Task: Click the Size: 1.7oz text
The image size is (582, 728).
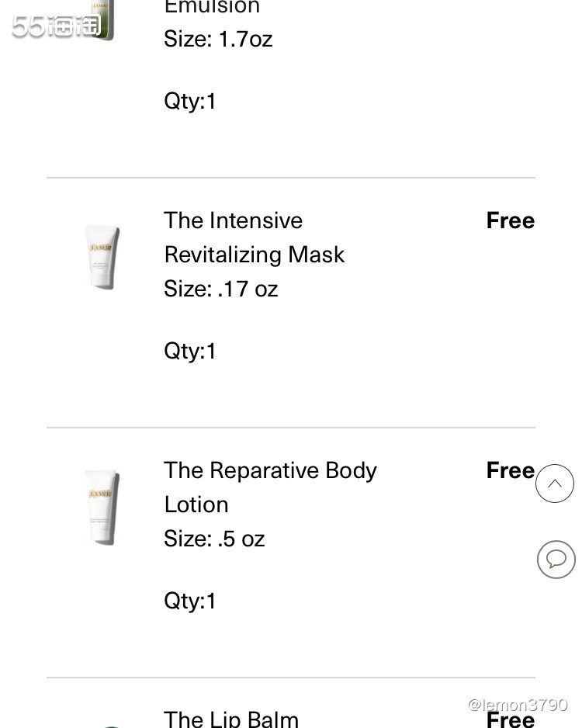Action: tap(218, 39)
